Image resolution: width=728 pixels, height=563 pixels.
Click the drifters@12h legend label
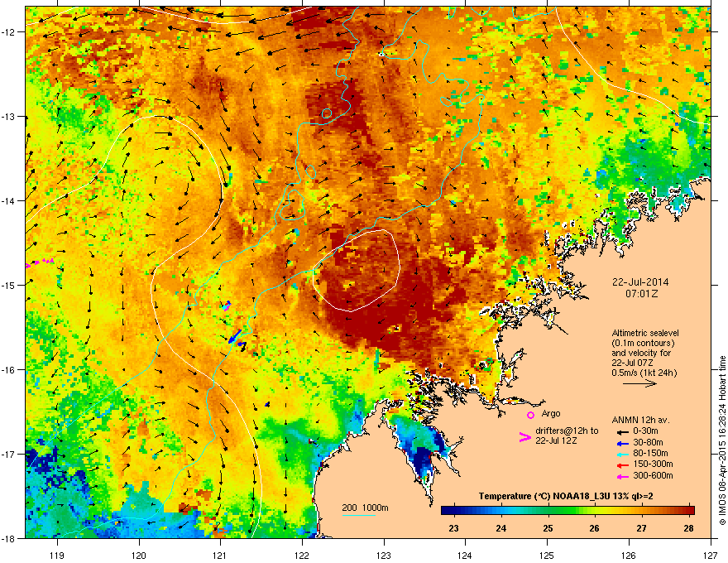(567, 435)
